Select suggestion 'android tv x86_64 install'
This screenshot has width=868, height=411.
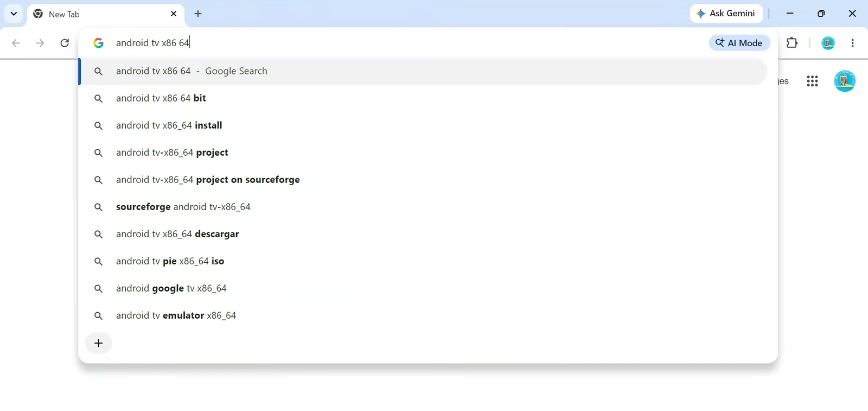click(x=423, y=125)
